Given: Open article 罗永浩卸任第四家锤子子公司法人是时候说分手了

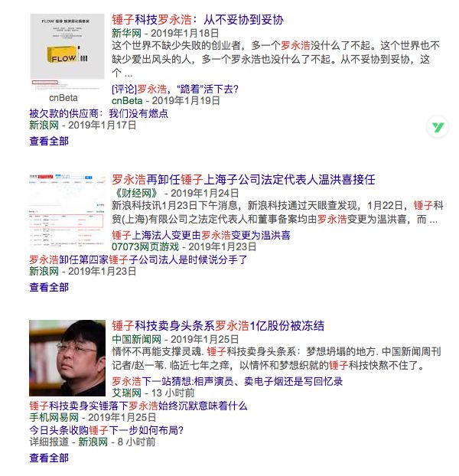Looking at the screenshot, I should coord(138,259).
